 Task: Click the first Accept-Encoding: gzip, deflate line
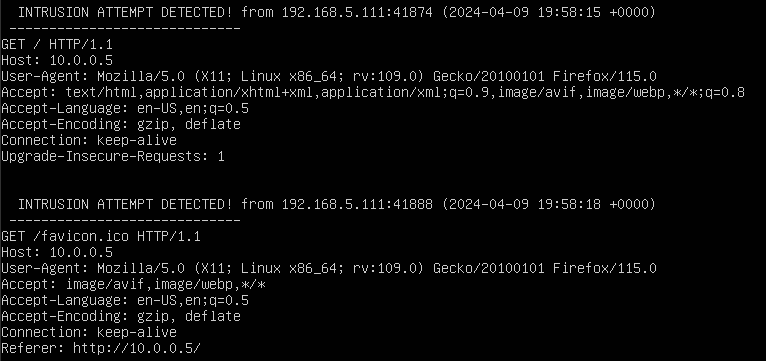(x=121, y=124)
